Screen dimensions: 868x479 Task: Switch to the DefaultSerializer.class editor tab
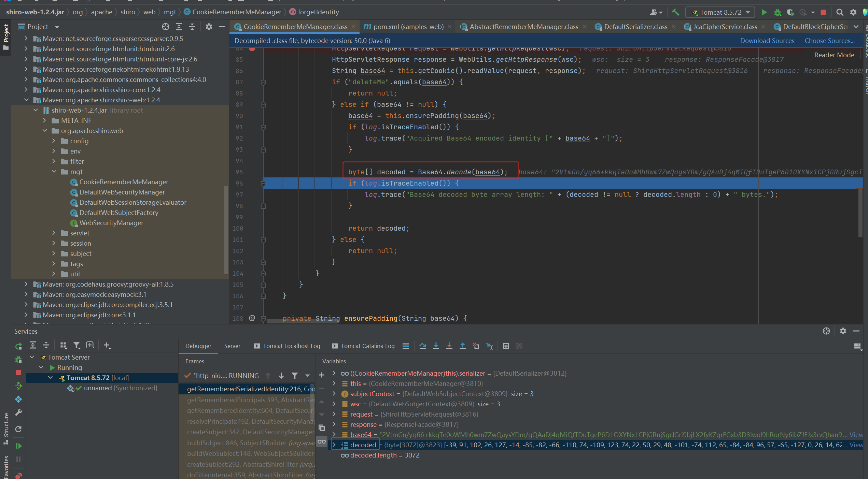(x=635, y=27)
